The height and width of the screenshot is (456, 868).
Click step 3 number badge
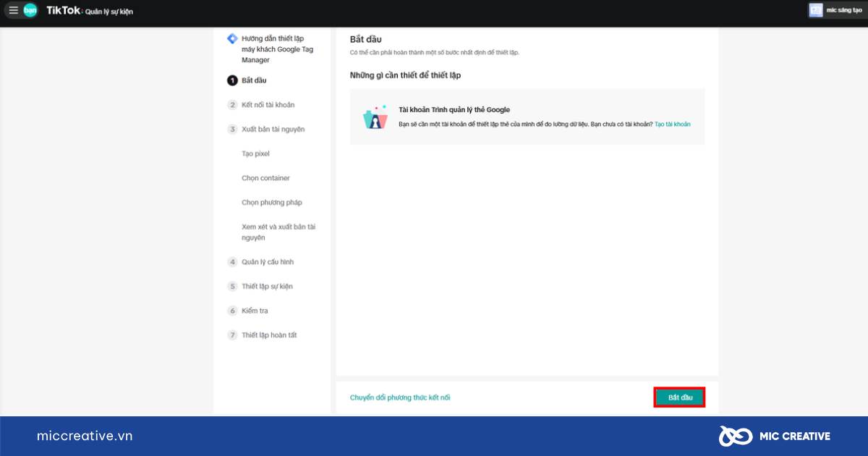pos(232,130)
